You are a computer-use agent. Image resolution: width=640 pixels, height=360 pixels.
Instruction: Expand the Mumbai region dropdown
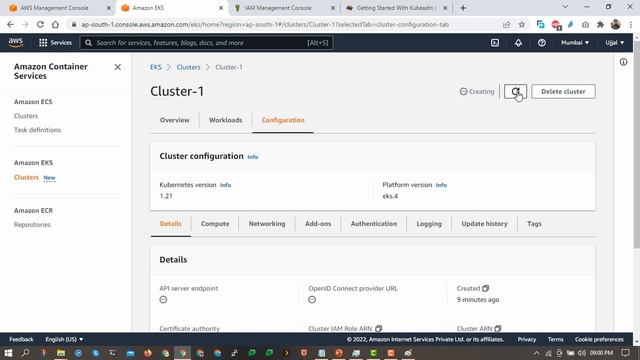click(x=575, y=42)
